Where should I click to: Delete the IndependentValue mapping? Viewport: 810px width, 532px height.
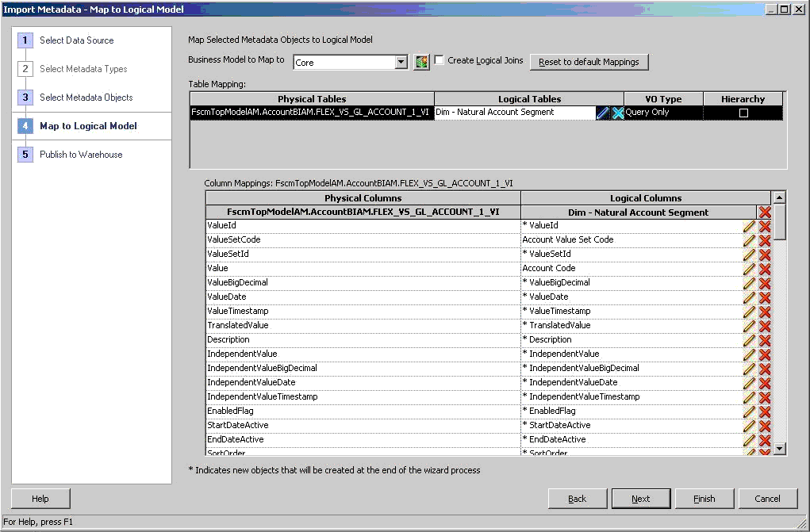(x=765, y=354)
